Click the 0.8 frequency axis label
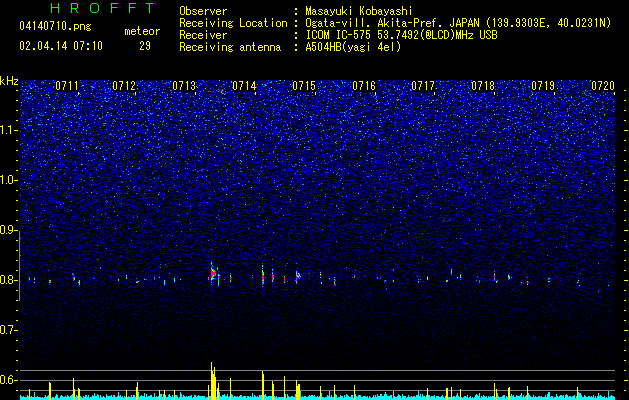629x400 pixels. point(8,280)
